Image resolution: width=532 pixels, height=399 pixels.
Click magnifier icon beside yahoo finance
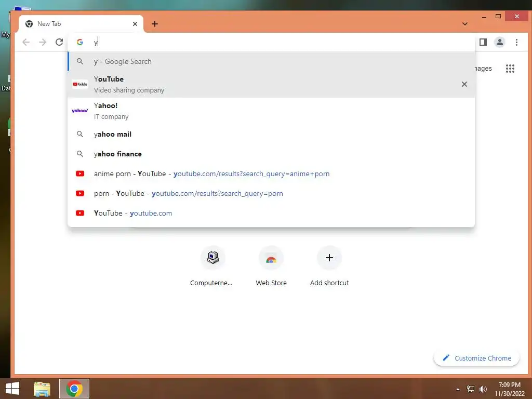tap(80, 154)
